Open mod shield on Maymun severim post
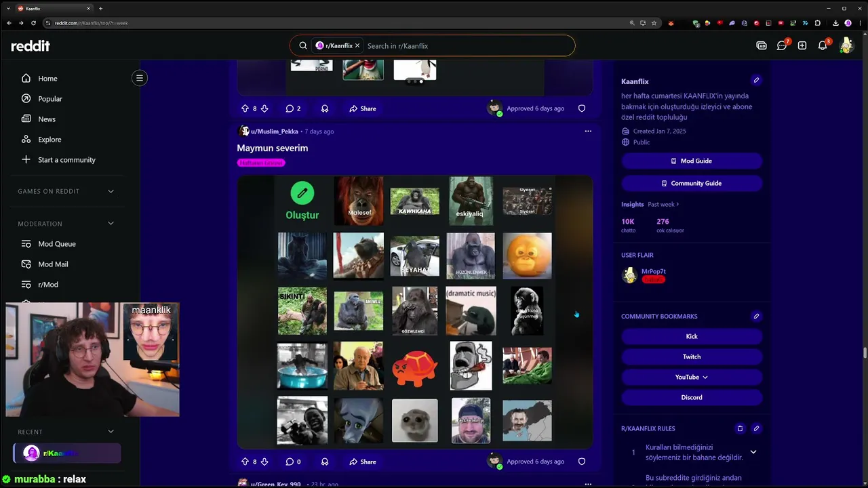Screen dimensions: 868x488 click(x=582, y=462)
